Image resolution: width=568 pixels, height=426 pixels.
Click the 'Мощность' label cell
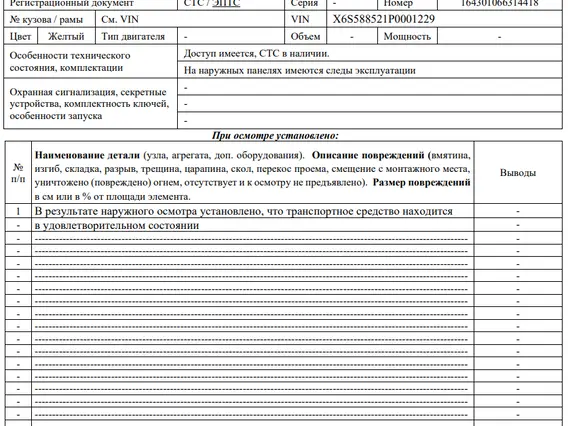pos(407,37)
